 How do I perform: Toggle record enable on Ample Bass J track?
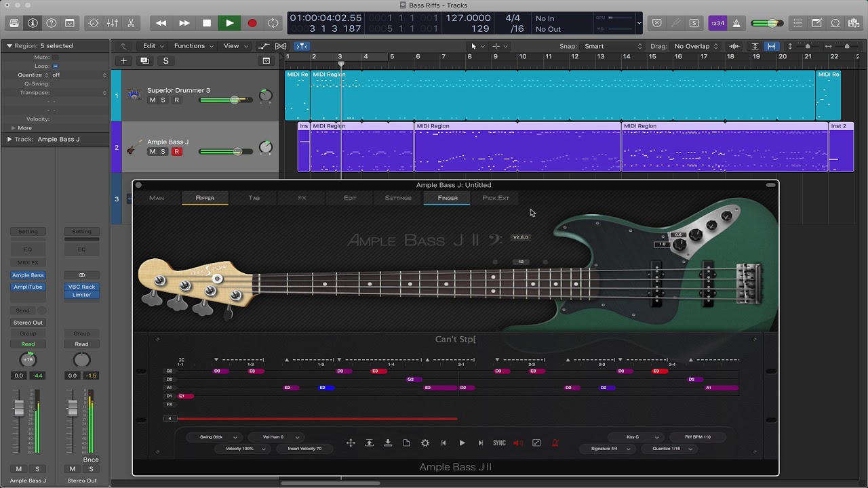[177, 152]
